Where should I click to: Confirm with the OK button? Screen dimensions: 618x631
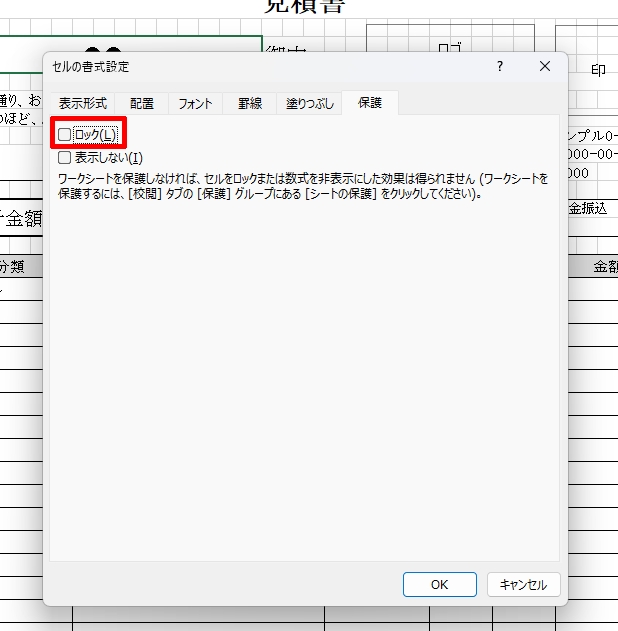pos(440,584)
